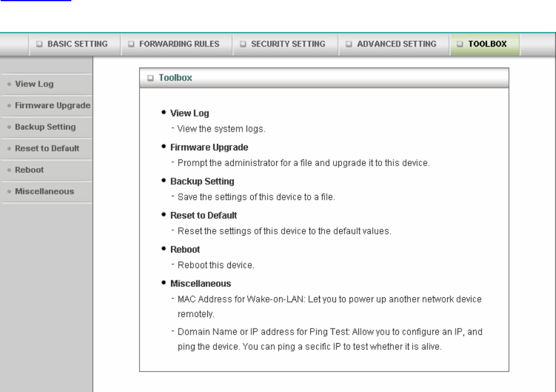556x392 pixels.
Task: Choose Backup Setting in the sidebar
Action: (x=47, y=127)
